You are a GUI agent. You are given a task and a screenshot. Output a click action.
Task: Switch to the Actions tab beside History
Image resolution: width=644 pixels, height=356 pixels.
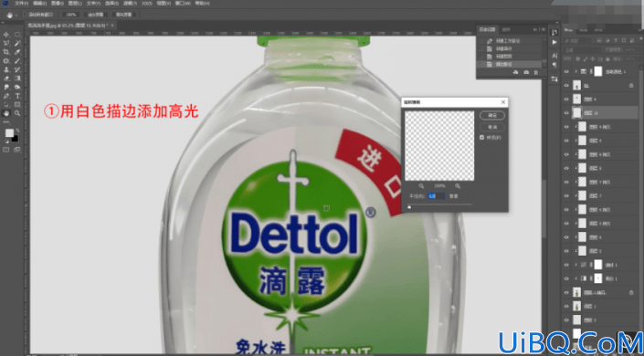click(x=506, y=29)
